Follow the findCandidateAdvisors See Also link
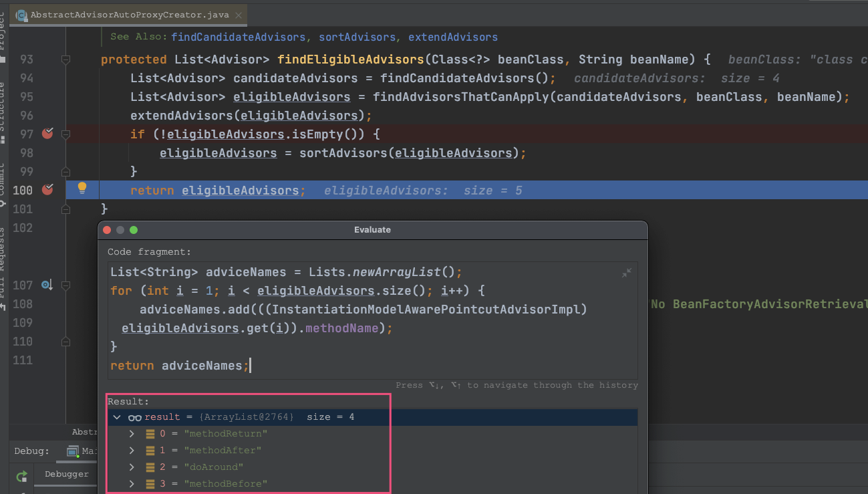This screenshot has height=494, width=868. coord(239,37)
